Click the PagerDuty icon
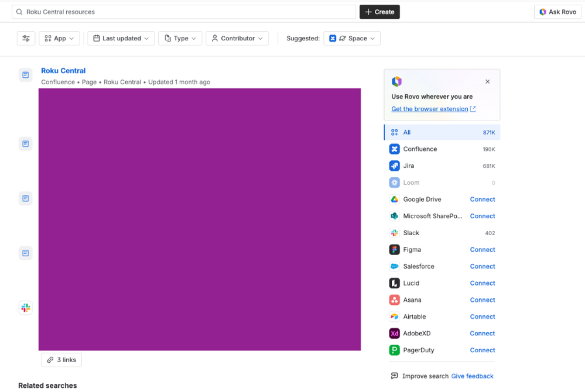 pos(394,350)
